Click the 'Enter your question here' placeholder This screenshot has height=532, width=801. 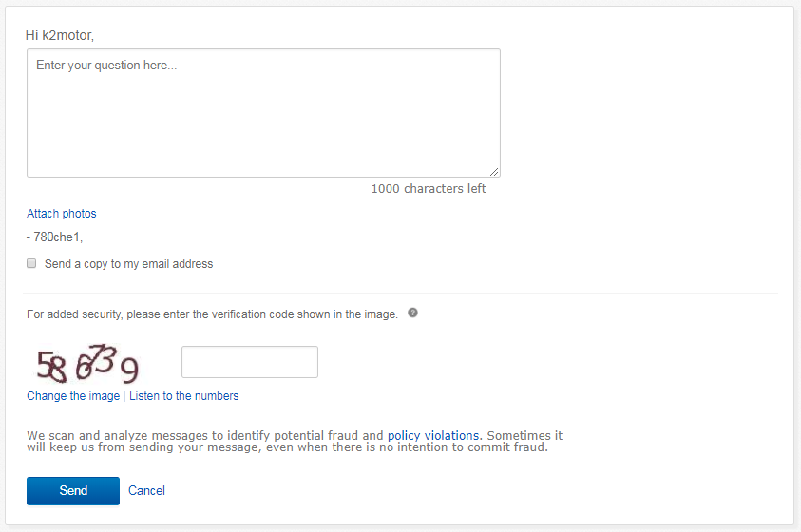(106, 66)
